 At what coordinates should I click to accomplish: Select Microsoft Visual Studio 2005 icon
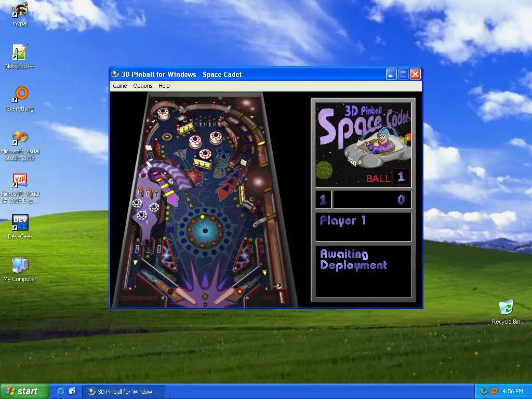tap(20, 146)
